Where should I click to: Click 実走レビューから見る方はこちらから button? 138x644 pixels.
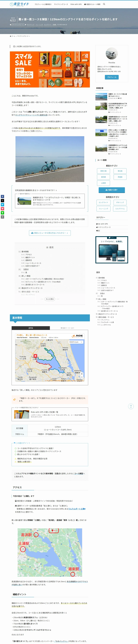50,233
